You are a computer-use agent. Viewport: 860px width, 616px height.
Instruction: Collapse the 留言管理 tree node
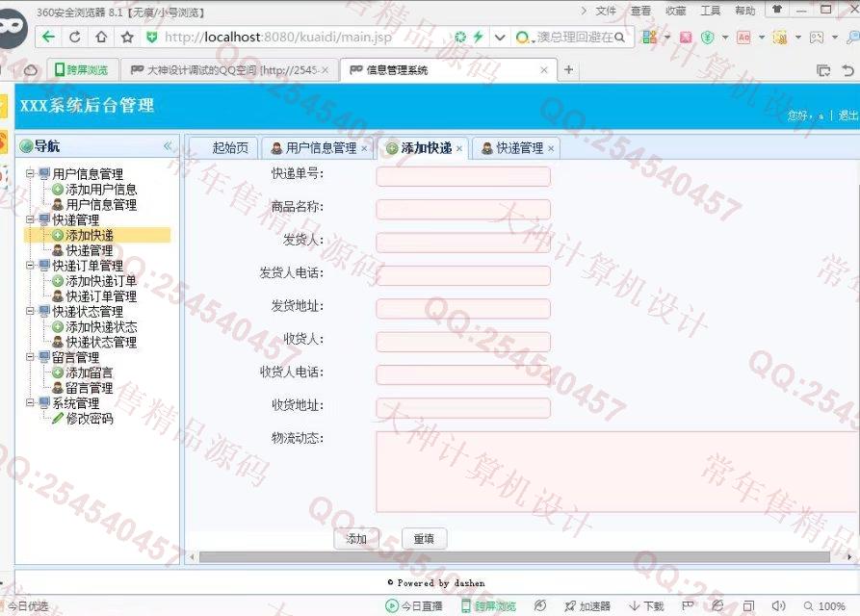[30, 357]
